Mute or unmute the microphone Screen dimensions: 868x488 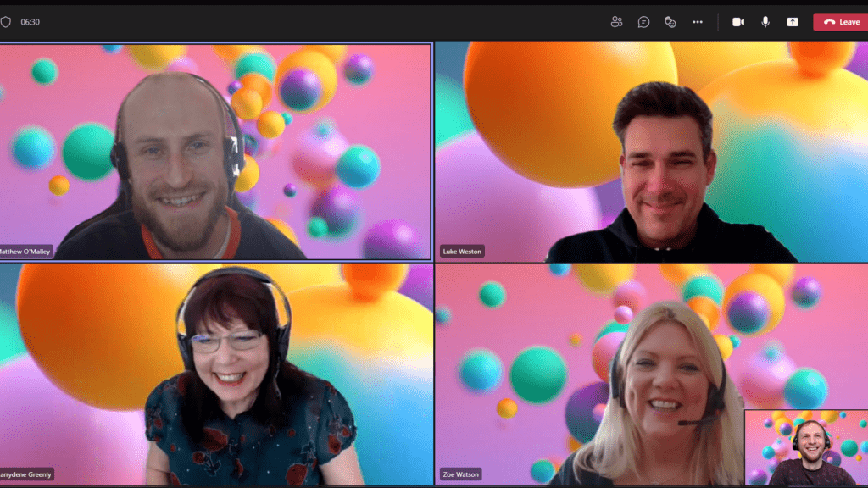tap(765, 22)
